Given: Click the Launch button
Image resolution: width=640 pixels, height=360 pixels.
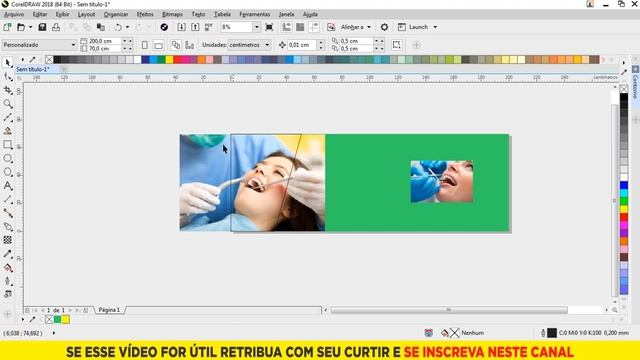Looking at the screenshot, I should pos(413,27).
